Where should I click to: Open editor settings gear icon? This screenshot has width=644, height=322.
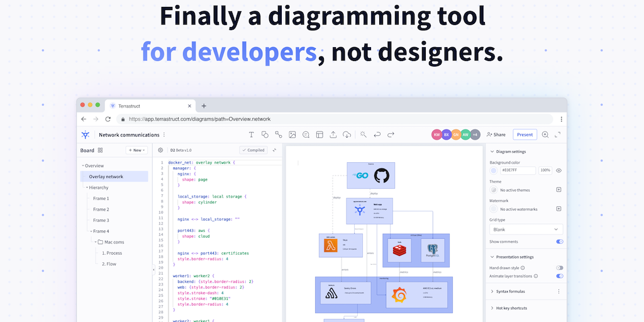(x=160, y=150)
